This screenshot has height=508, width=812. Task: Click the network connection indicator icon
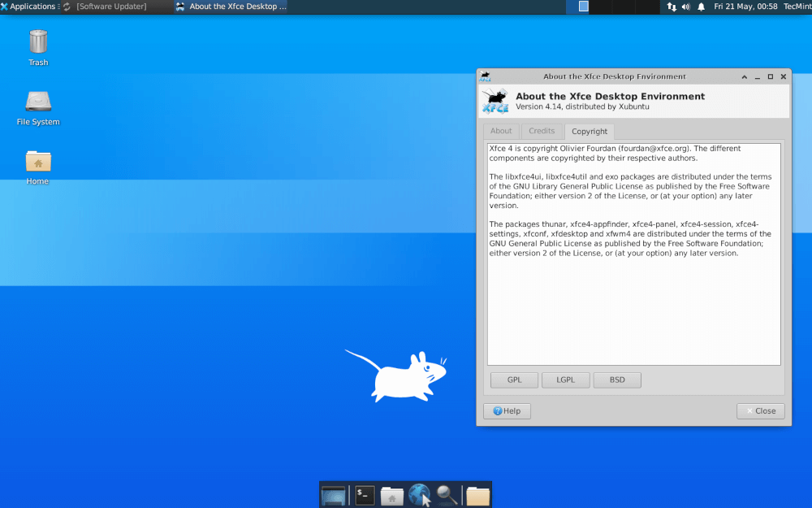click(671, 7)
